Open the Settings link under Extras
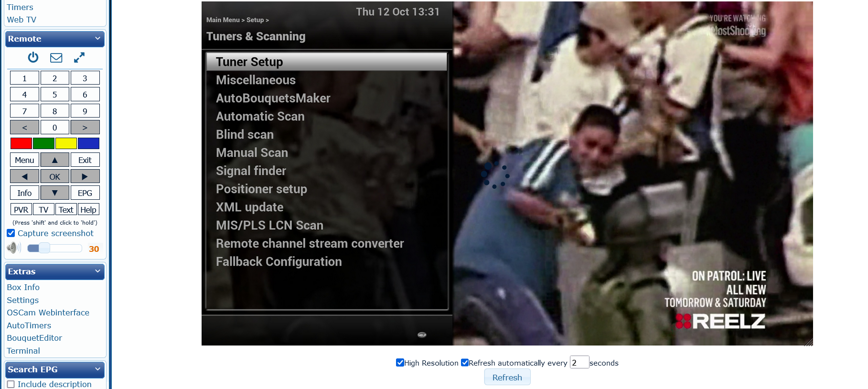 tap(22, 300)
